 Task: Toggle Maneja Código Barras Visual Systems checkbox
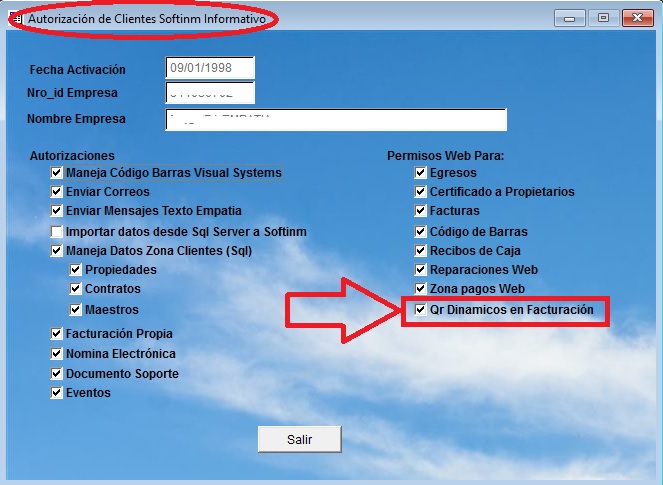pyautogui.click(x=56, y=173)
